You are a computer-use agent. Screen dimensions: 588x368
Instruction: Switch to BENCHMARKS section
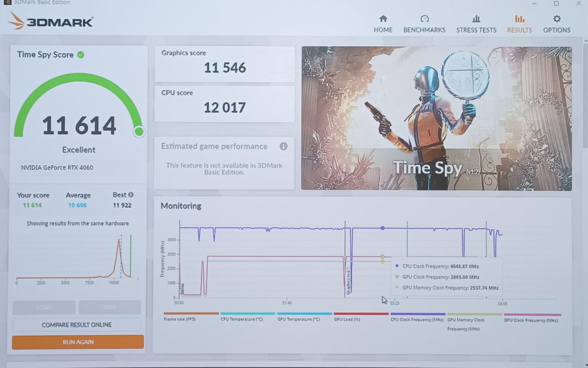(425, 30)
